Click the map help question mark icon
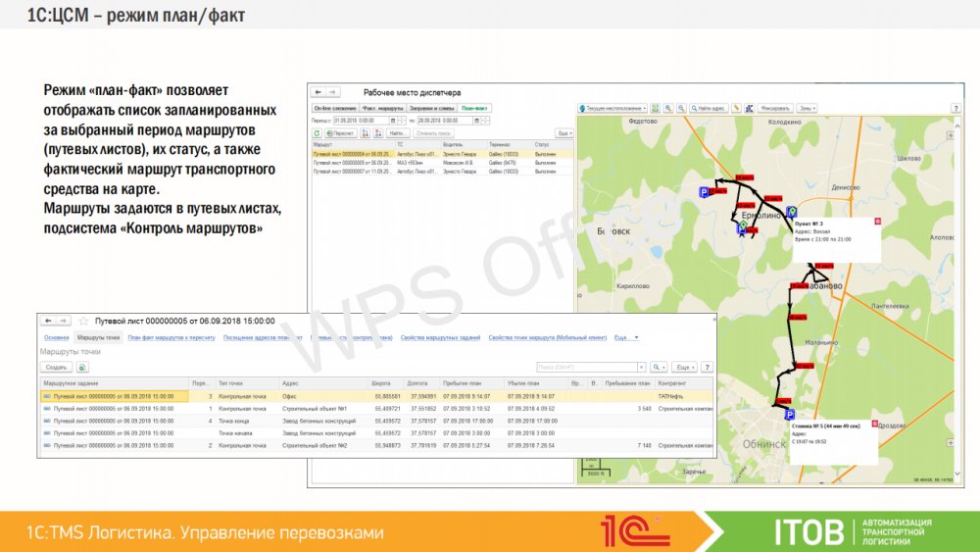The height and width of the screenshot is (552, 980). [x=955, y=108]
